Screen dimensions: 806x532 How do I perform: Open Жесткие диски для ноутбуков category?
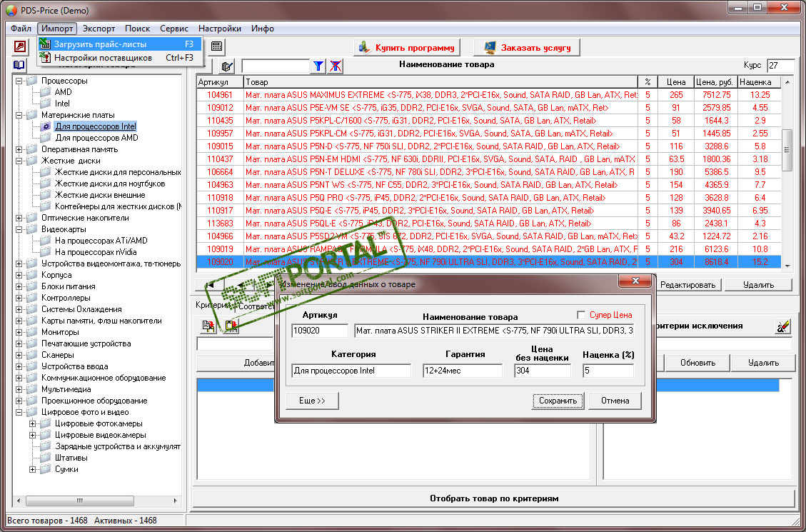(x=110, y=184)
